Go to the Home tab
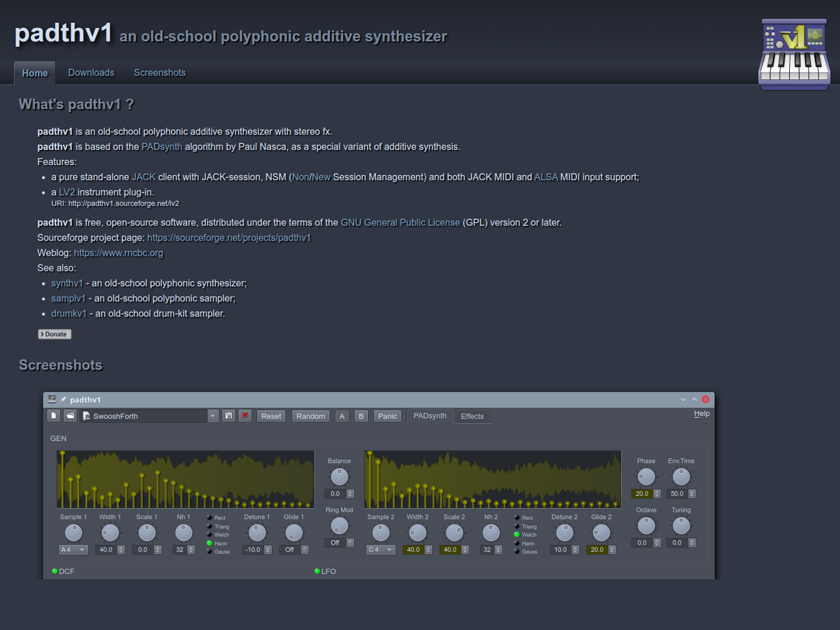The height and width of the screenshot is (630, 840). point(35,73)
